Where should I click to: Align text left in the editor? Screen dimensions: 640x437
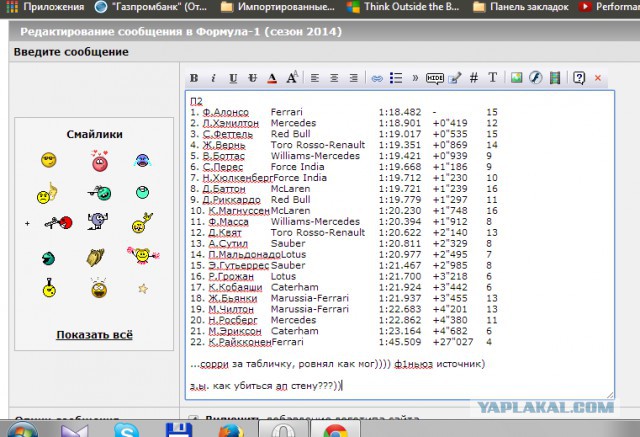314,78
